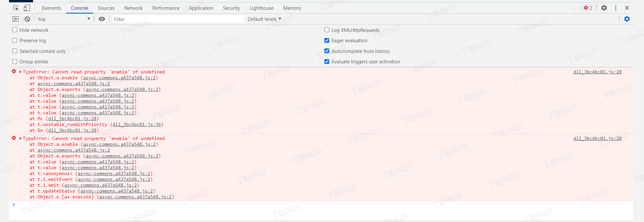
Task: Open the unstable_runWithPriority dll_3bc4bc01.js:36 link
Action: click(x=137, y=124)
